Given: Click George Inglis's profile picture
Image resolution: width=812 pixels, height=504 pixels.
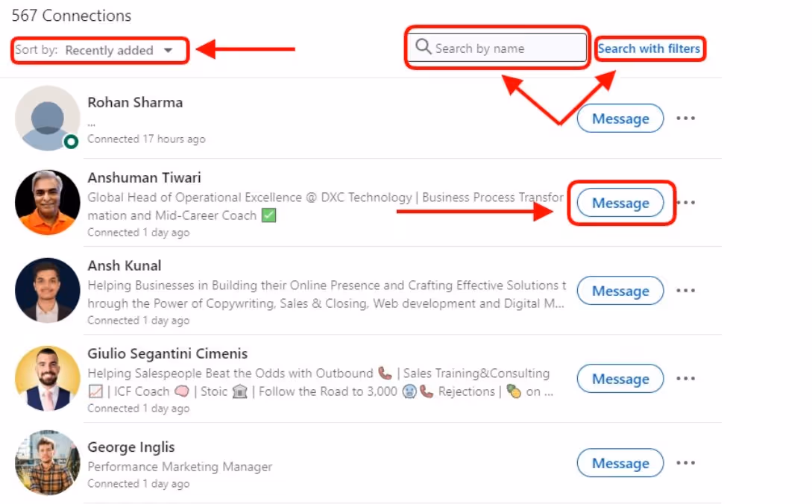Looking at the screenshot, I should click(47, 463).
